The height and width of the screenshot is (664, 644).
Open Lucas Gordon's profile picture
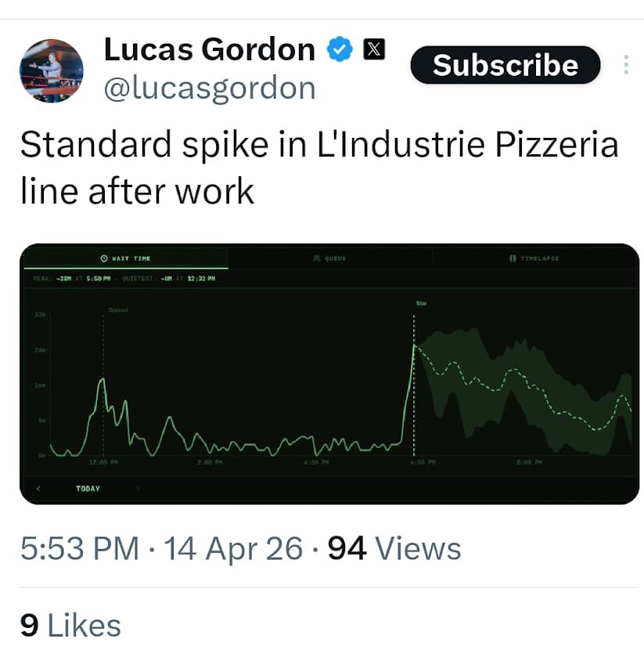tap(51, 70)
